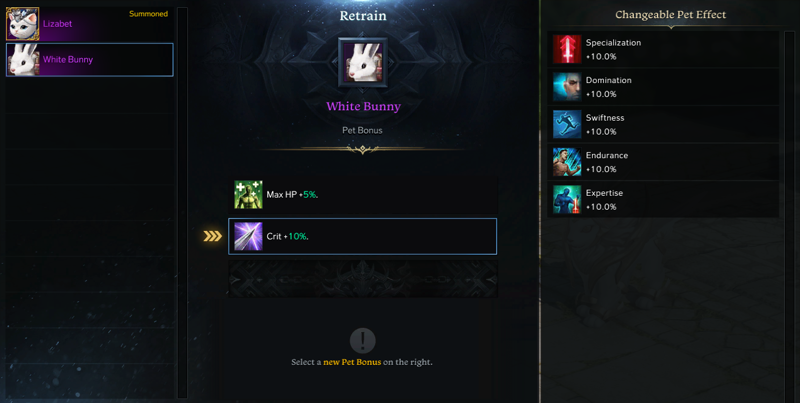Click the Changeable Pet Effect header
Image resolution: width=800 pixels, height=403 pixels.
[x=670, y=15]
